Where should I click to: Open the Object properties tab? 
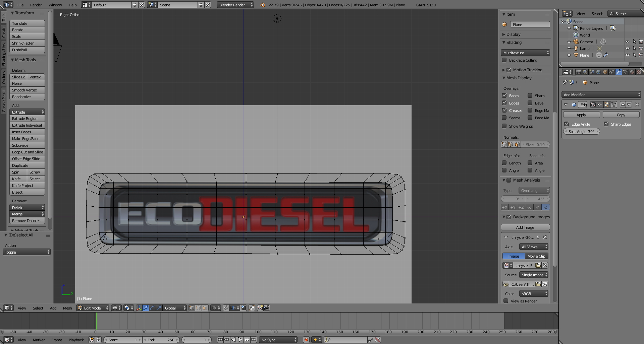(x=605, y=72)
